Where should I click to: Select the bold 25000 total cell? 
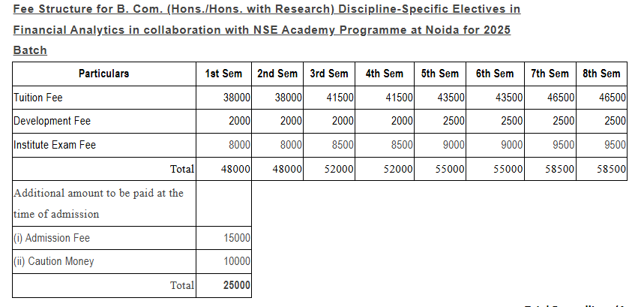click(237, 285)
